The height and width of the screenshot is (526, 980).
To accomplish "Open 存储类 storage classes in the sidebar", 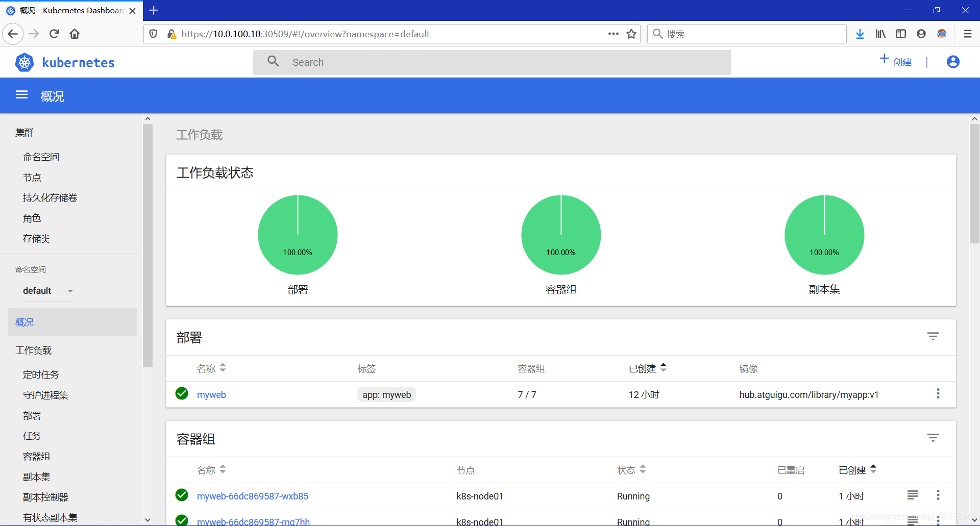I will 36,239.
